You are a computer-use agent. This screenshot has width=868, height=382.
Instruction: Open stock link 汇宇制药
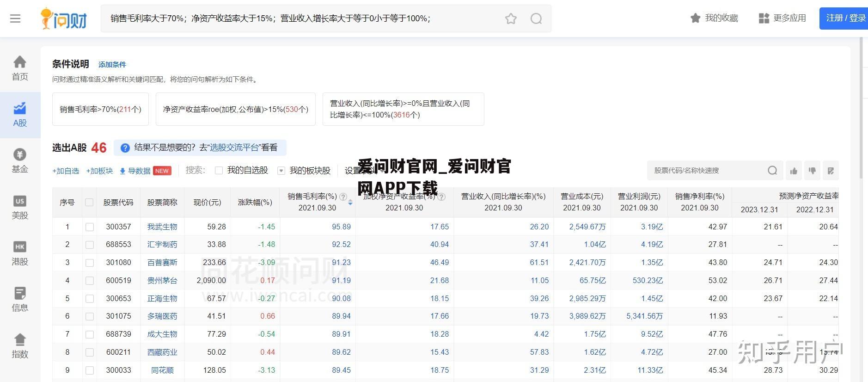point(162,244)
